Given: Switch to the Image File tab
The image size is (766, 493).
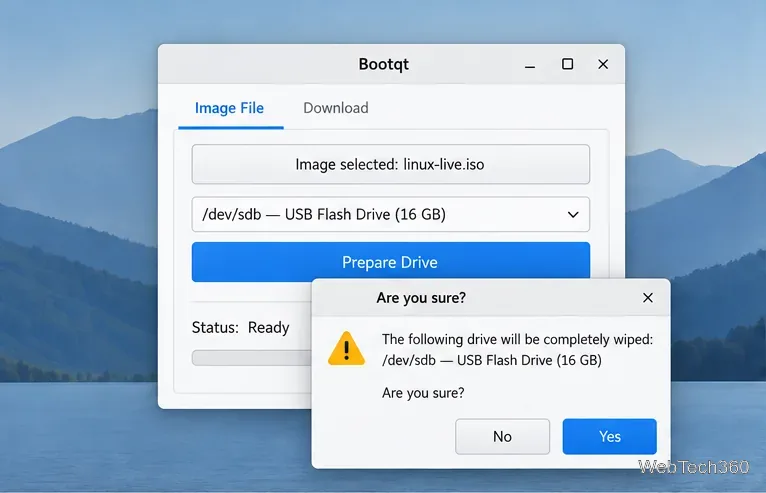Looking at the screenshot, I should click(230, 108).
